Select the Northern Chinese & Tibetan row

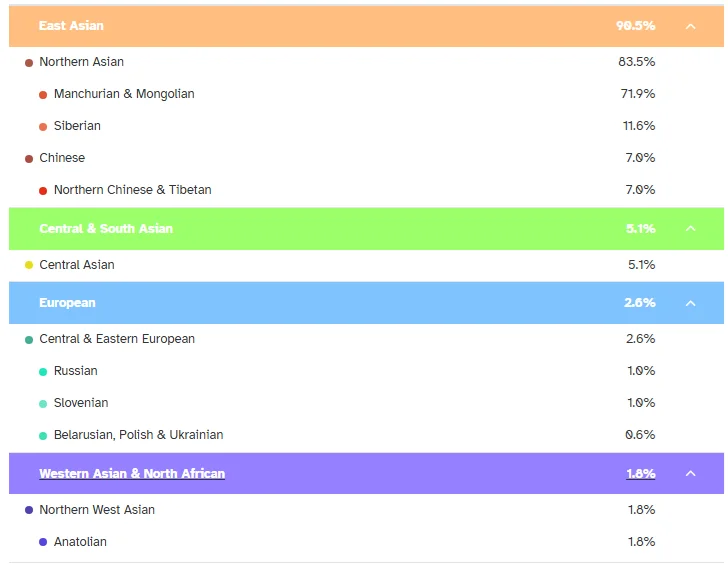[366, 190]
